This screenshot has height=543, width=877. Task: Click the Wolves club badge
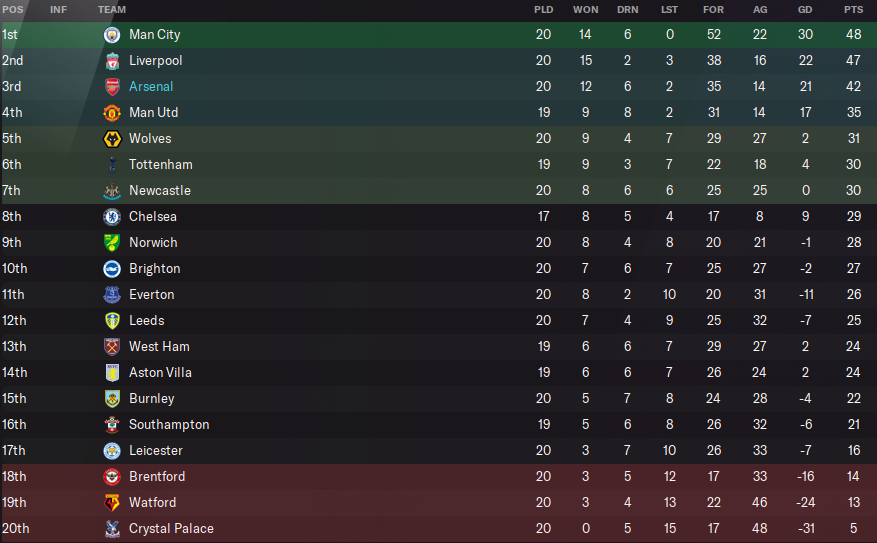click(111, 139)
